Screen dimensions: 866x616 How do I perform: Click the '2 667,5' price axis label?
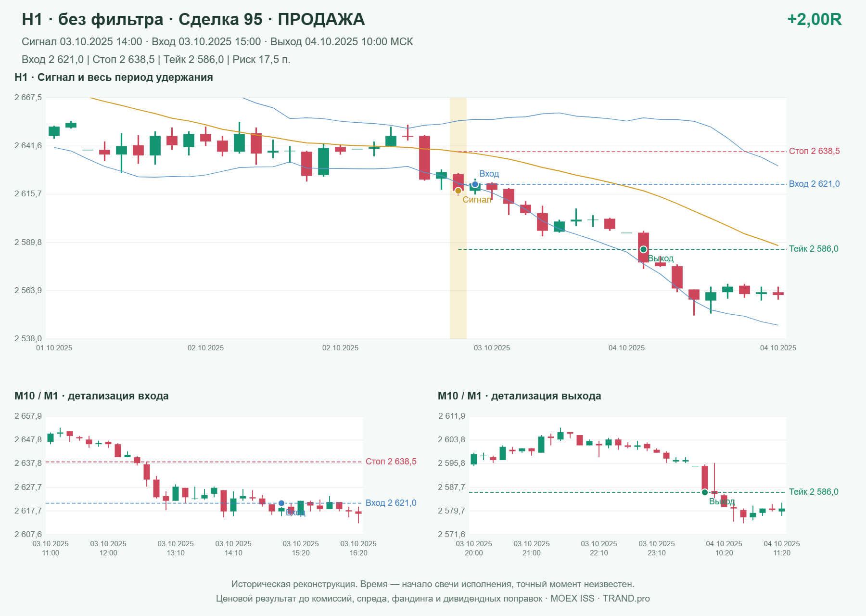(28, 98)
